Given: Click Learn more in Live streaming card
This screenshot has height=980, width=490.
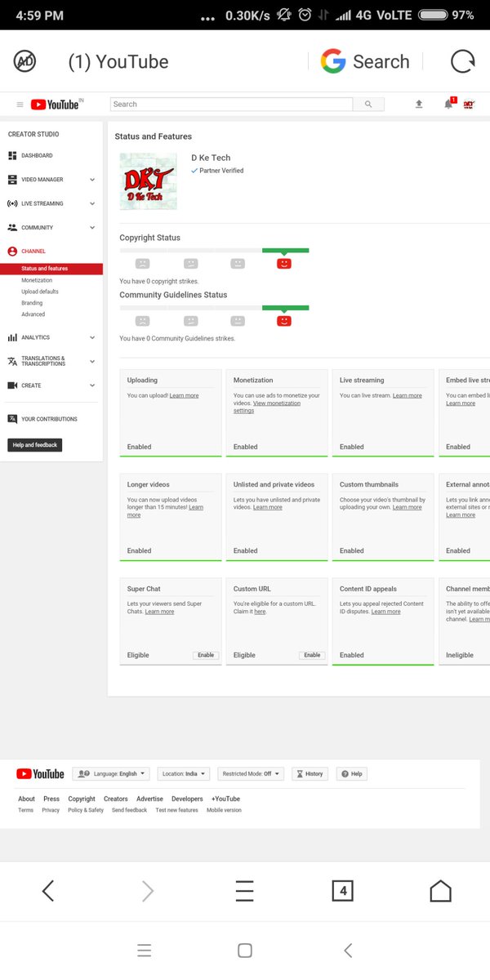Looking at the screenshot, I should pyautogui.click(x=408, y=396).
